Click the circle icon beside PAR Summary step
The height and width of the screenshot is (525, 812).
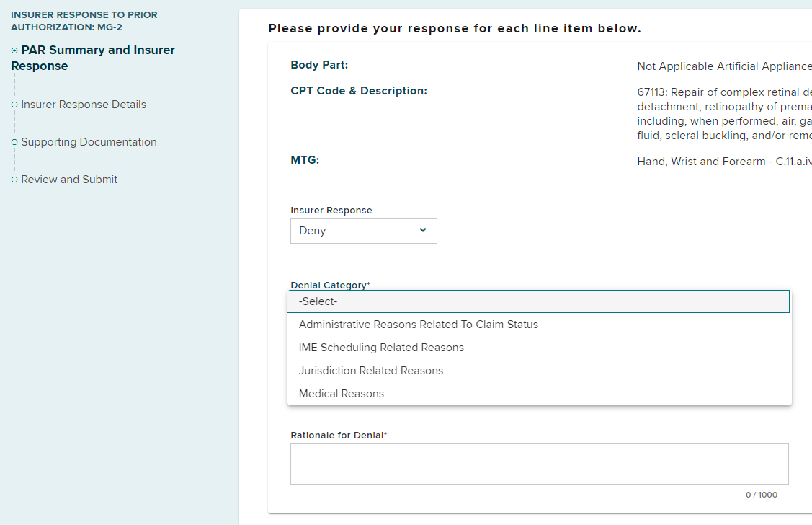click(14, 50)
